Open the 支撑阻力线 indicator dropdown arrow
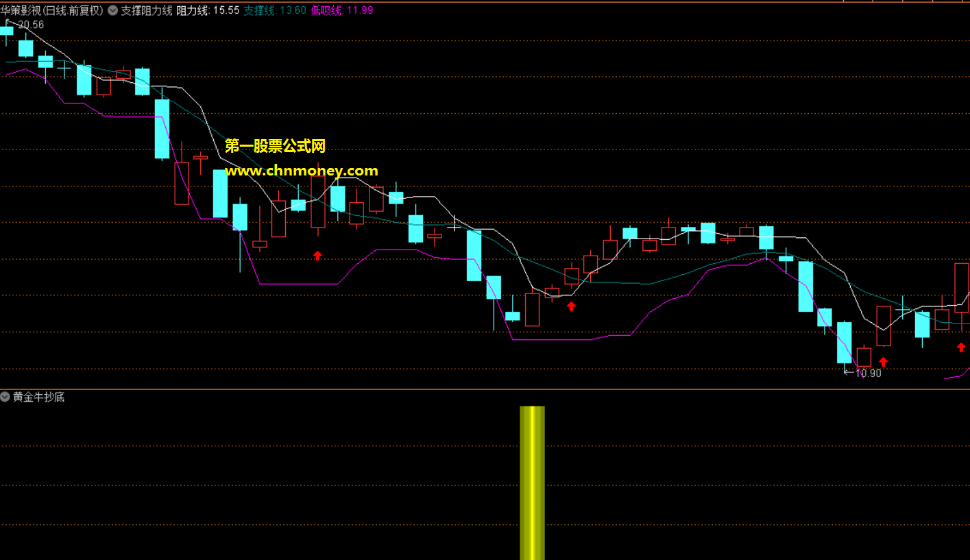 pyautogui.click(x=112, y=10)
